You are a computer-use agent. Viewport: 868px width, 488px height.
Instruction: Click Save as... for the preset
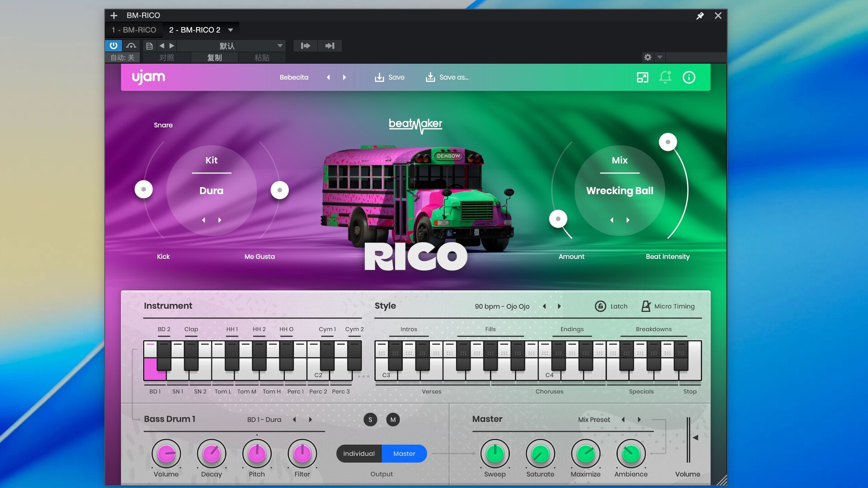point(447,77)
